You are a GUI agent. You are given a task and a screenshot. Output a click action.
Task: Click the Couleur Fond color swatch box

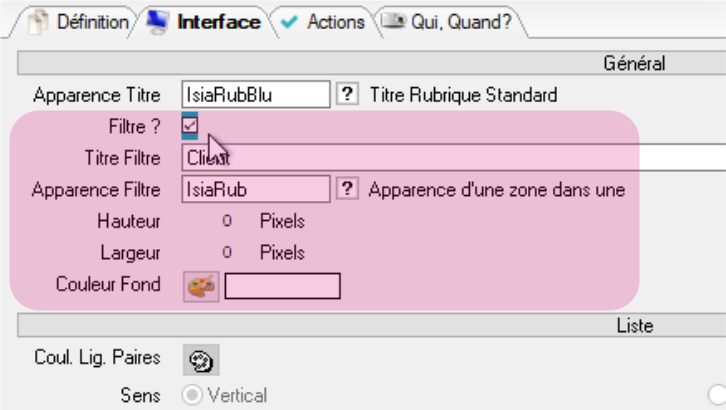(x=282, y=286)
